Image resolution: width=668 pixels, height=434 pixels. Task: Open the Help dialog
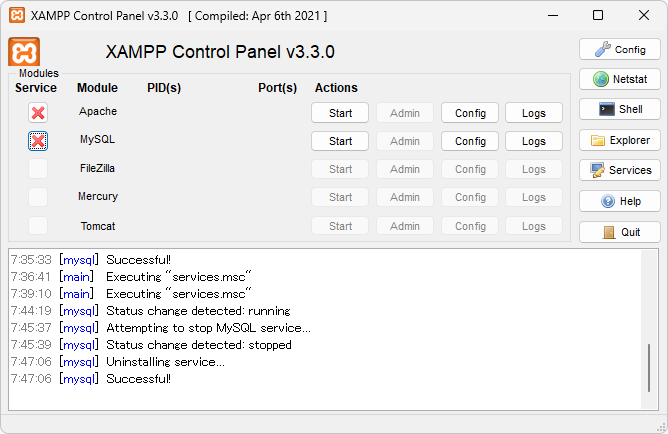coord(620,201)
